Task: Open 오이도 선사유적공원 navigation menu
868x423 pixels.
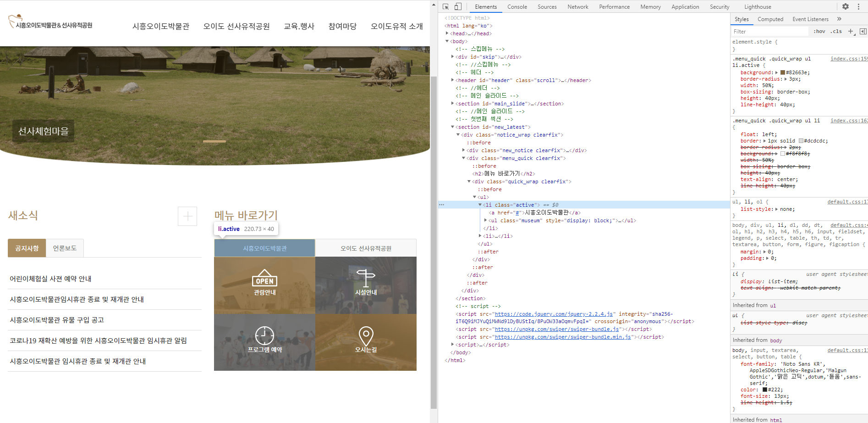Action: tap(236, 27)
